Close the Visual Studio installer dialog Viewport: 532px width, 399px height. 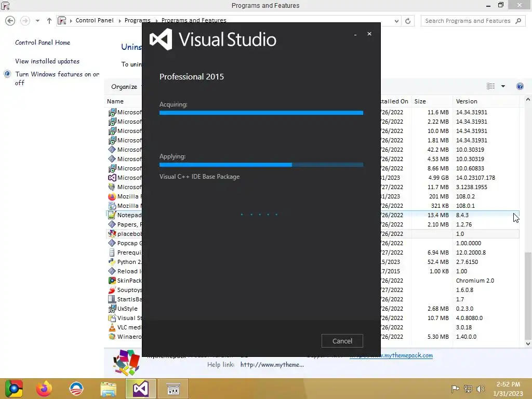tap(369, 34)
